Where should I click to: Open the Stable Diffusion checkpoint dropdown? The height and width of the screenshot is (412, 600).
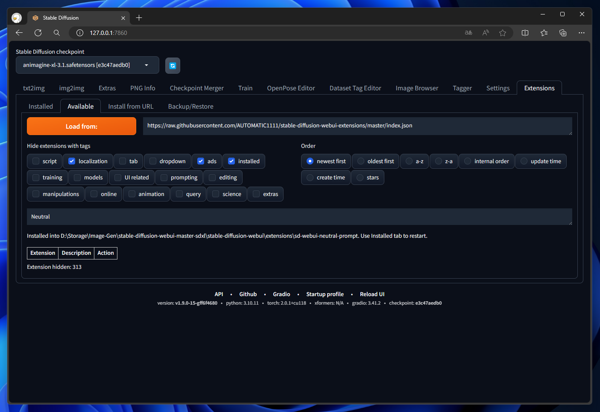(x=87, y=65)
